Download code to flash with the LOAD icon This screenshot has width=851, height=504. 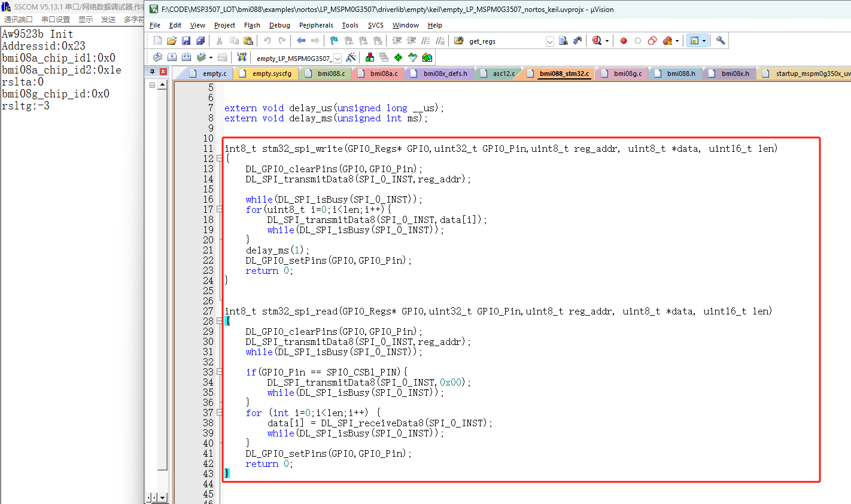click(x=242, y=57)
